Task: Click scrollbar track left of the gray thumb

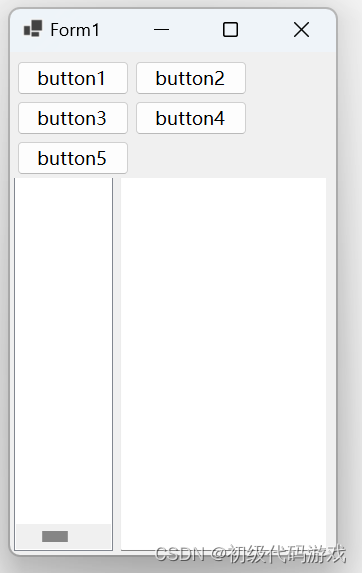Action: tap(29, 536)
